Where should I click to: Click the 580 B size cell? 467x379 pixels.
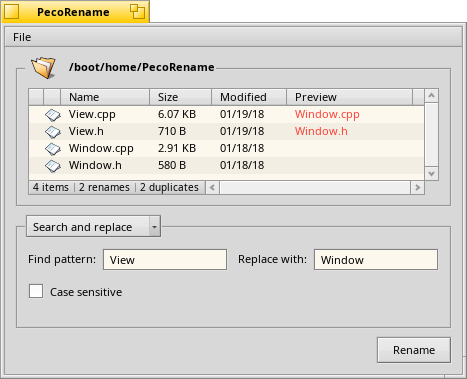click(x=172, y=165)
